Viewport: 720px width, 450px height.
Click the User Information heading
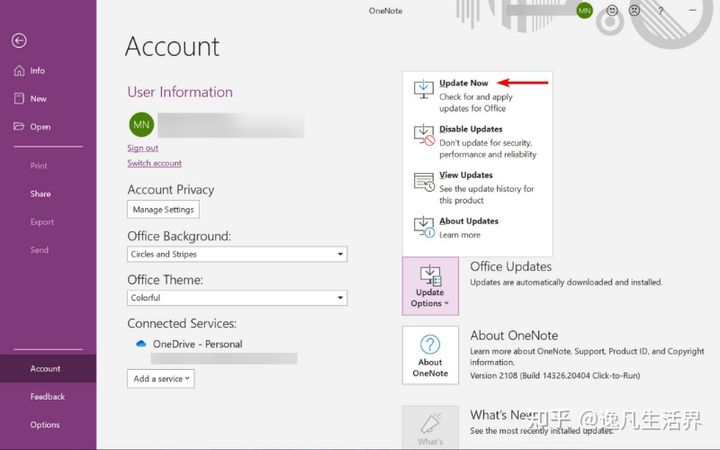coord(180,92)
